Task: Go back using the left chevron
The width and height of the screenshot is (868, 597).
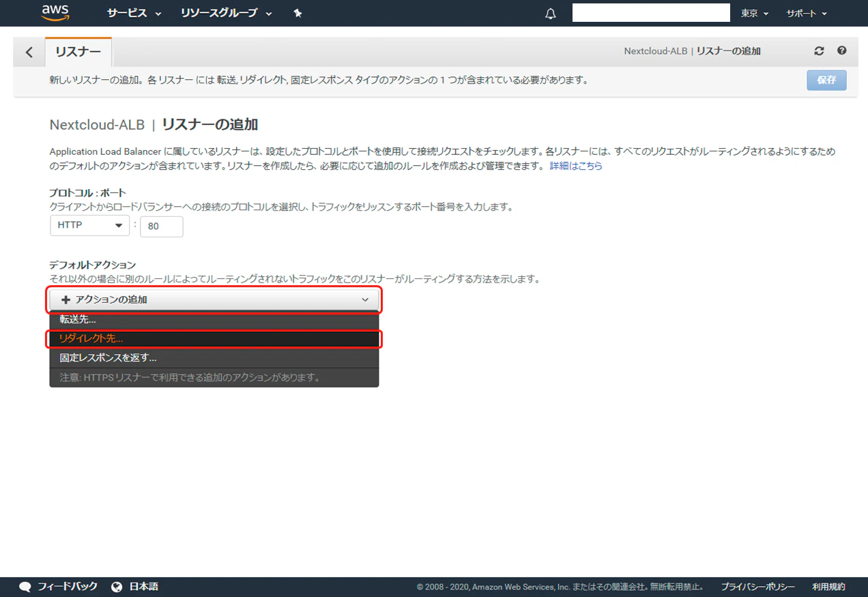Action: click(x=29, y=52)
